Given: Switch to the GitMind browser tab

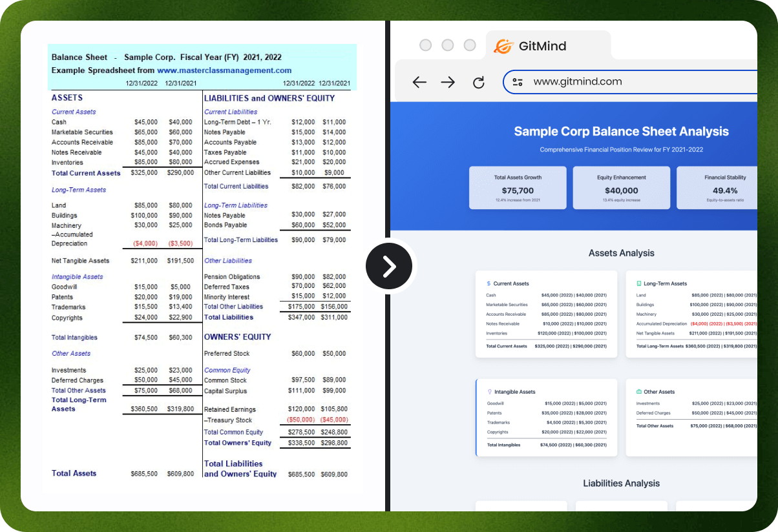Looking at the screenshot, I should (541, 46).
